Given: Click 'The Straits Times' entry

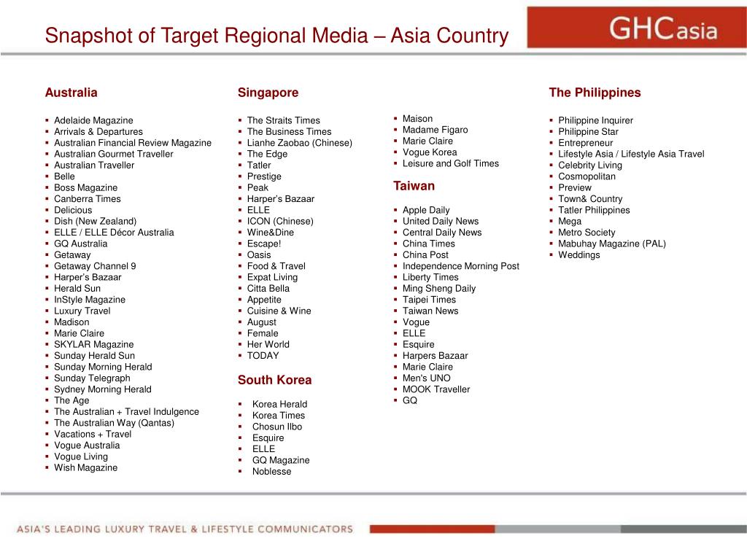Looking at the screenshot, I should click(x=284, y=120).
